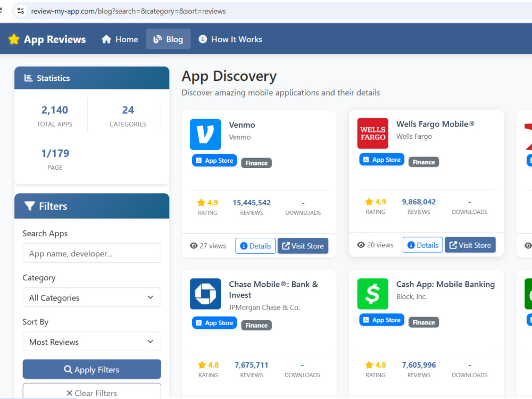Visit Store for Venmo
532x399 pixels.
pyautogui.click(x=303, y=246)
